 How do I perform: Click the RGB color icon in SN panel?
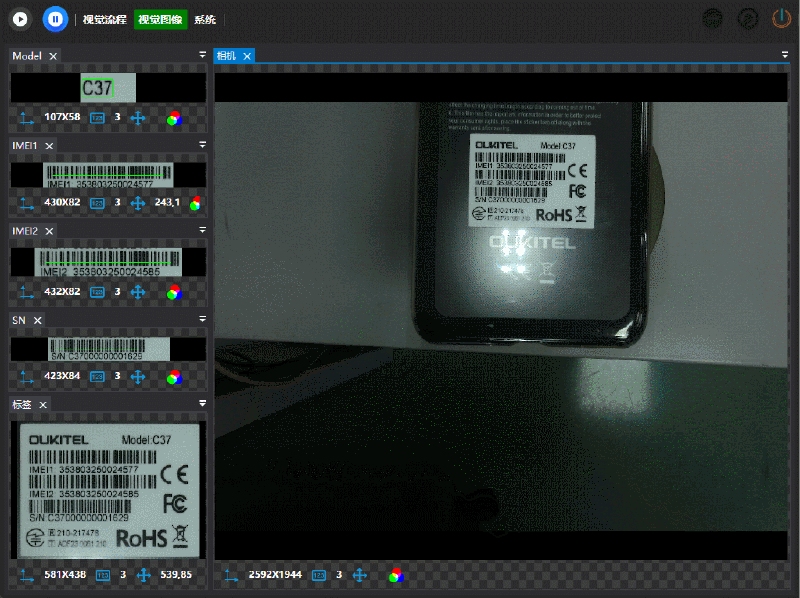point(173,377)
